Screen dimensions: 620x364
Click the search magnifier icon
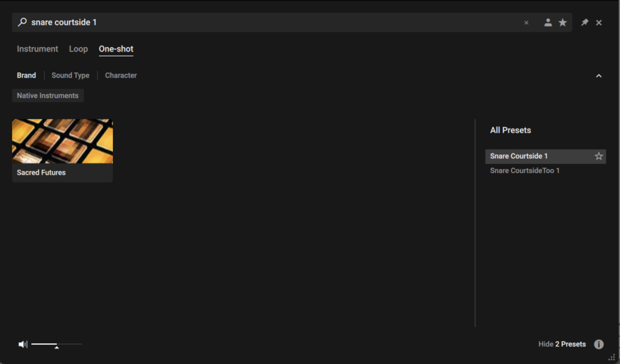[22, 22]
